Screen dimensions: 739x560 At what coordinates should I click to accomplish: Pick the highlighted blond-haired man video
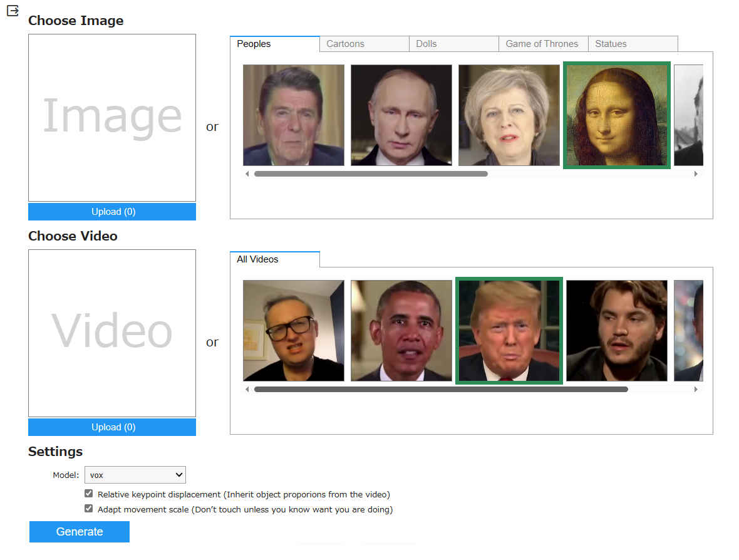(x=509, y=331)
